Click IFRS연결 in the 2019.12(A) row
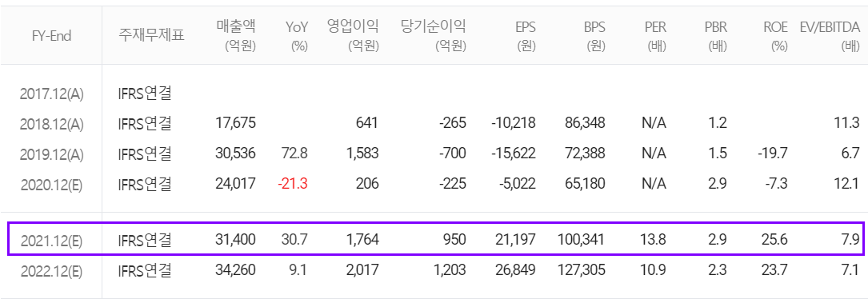 pyautogui.click(x=145, y=153)
